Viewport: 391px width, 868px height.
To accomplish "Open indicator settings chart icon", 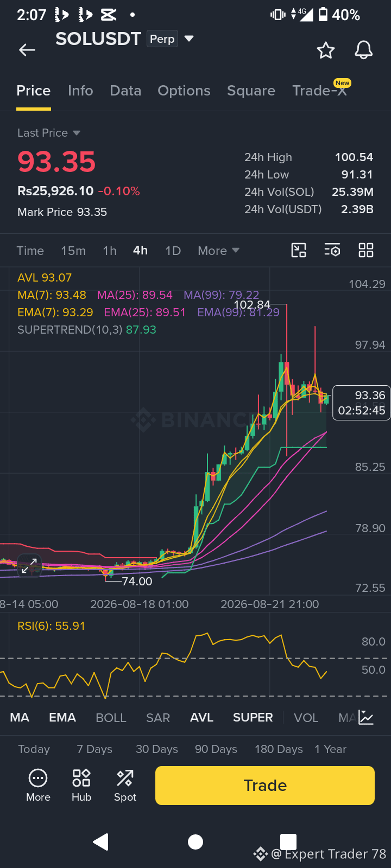I will tap(366, 718).
